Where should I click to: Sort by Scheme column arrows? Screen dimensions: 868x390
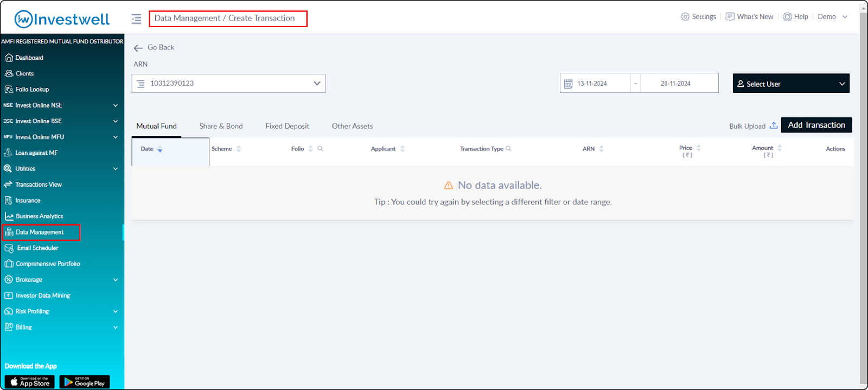click(239, 149)
